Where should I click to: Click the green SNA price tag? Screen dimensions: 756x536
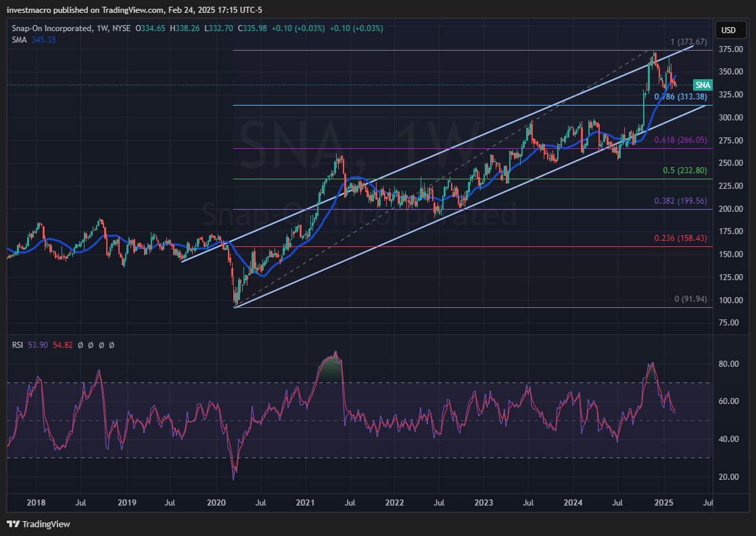(x=703, y=85)
